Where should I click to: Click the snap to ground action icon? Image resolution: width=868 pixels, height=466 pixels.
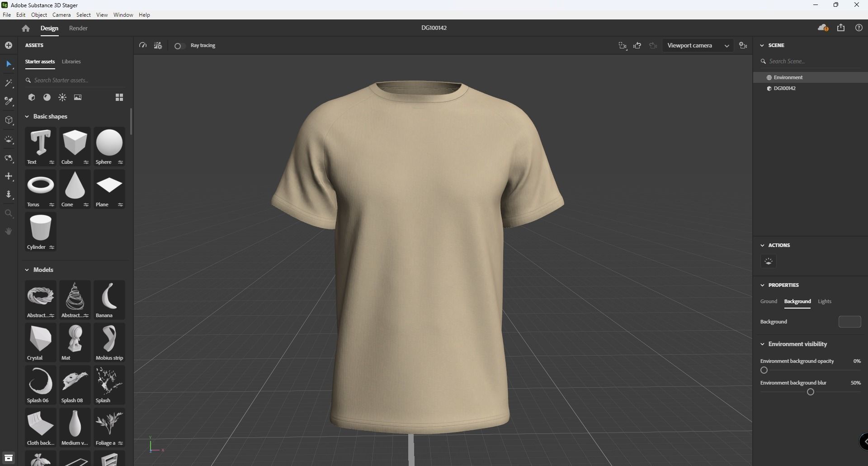769,262
